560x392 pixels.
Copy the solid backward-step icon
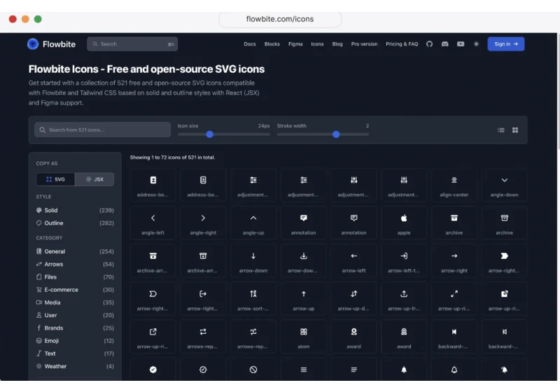coord(454,337)
